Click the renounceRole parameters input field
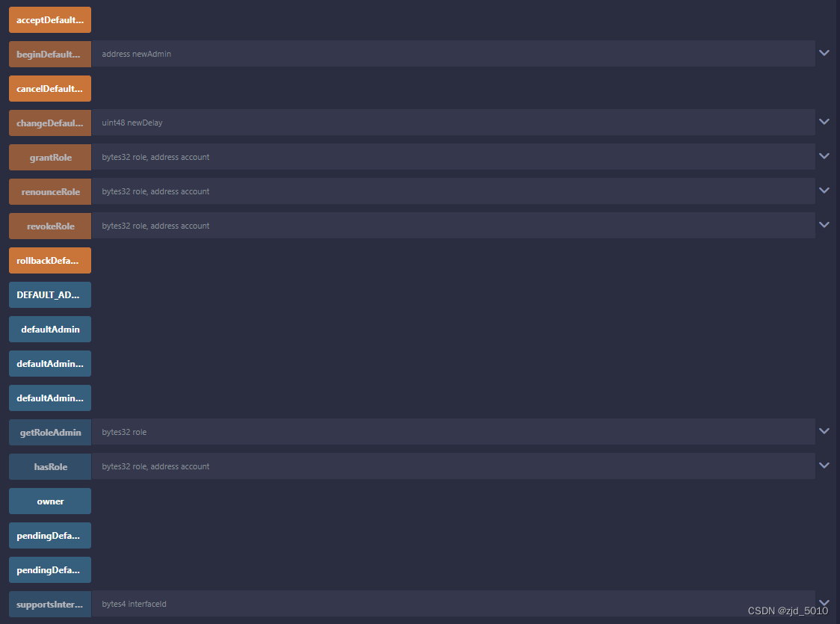840x624 pixels. tap(453, 191)
